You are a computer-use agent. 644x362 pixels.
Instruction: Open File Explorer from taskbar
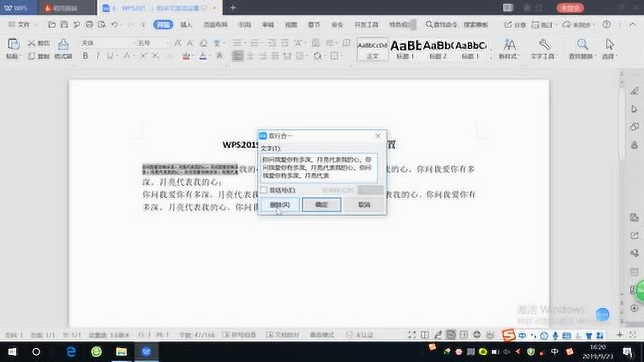click(121, 352)
